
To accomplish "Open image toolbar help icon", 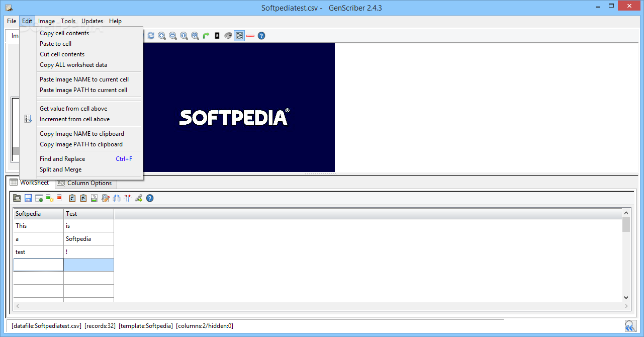I will (261, 36).
